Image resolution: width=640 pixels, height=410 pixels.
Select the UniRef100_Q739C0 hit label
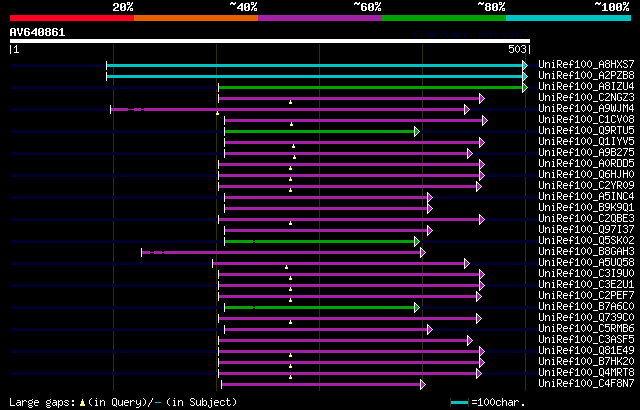586,318
